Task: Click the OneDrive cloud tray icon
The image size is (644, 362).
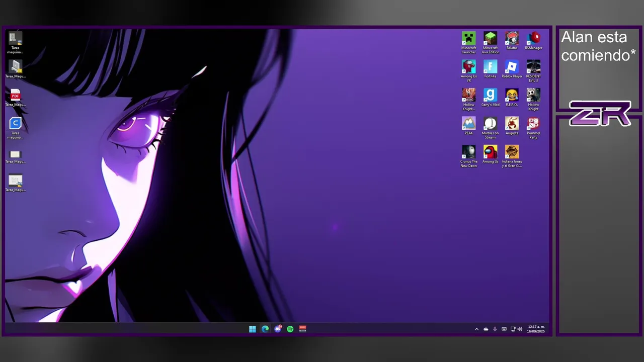Action: click(x=486, y=329)
